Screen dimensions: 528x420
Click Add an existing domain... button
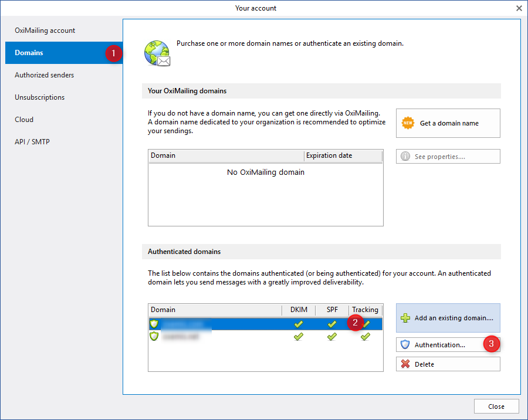tap(448, 318)
